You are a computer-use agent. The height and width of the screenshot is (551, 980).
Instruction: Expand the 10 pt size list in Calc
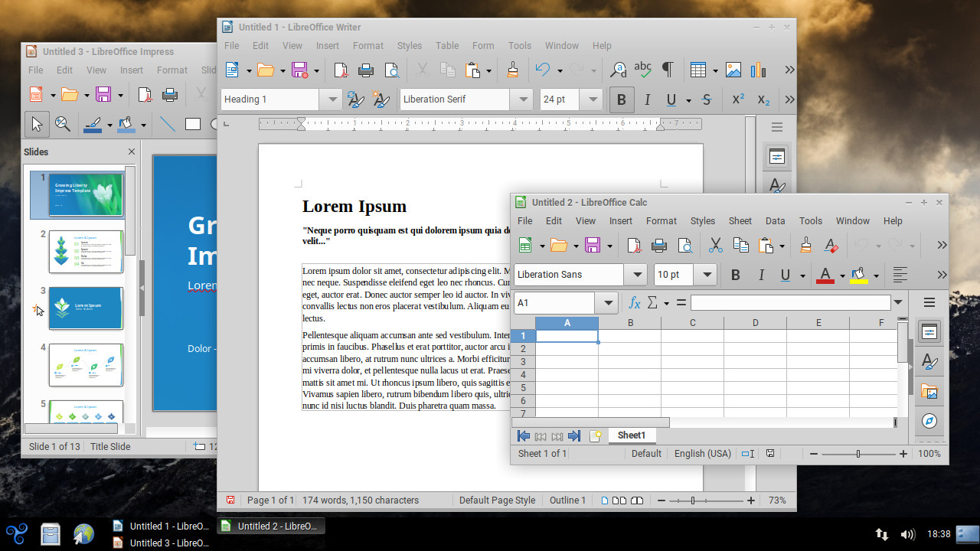tap(705, 275)
